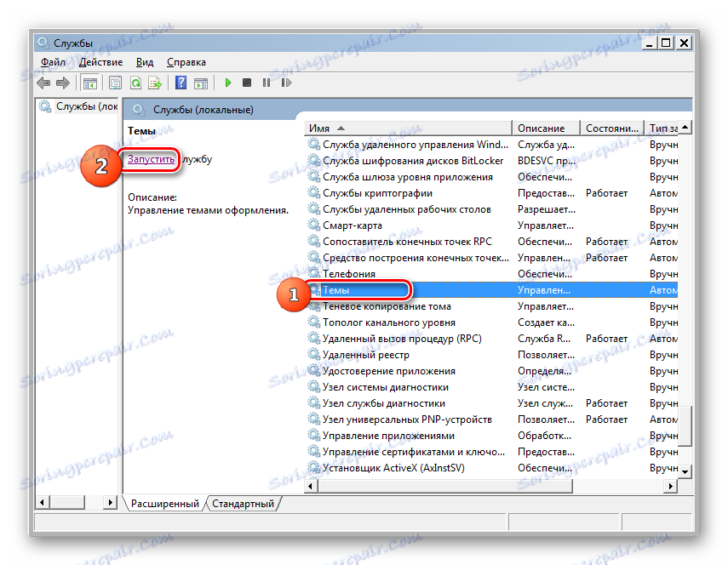The width and height of the screenshot is (728, 565).
Task: Click gear icon of Телефония row
Action: tap(314, 274)
